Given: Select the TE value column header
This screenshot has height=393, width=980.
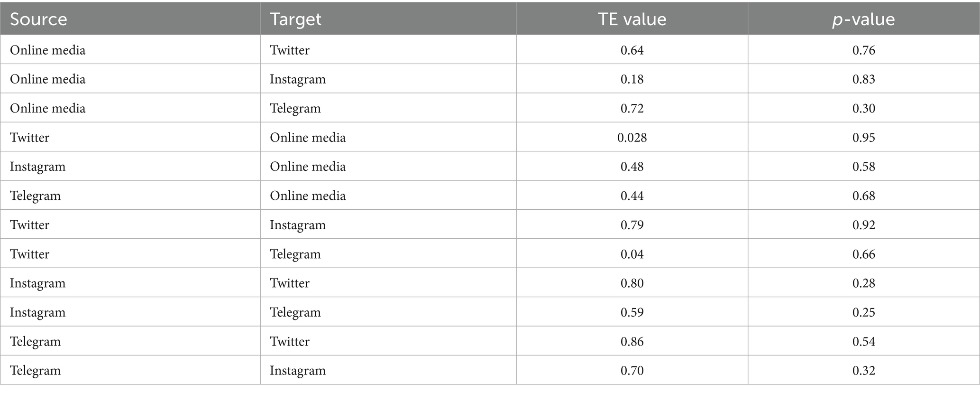Looking at the screenshot, I should (632, 19).
